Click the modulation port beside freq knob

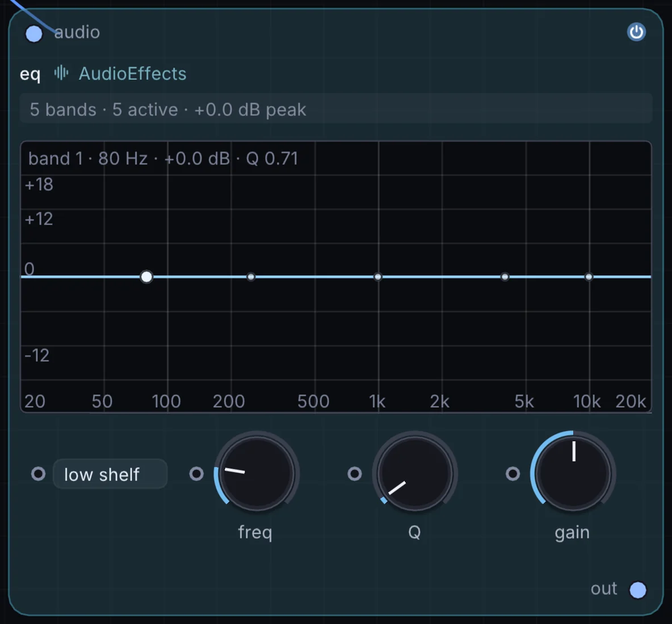coord(196,474)
